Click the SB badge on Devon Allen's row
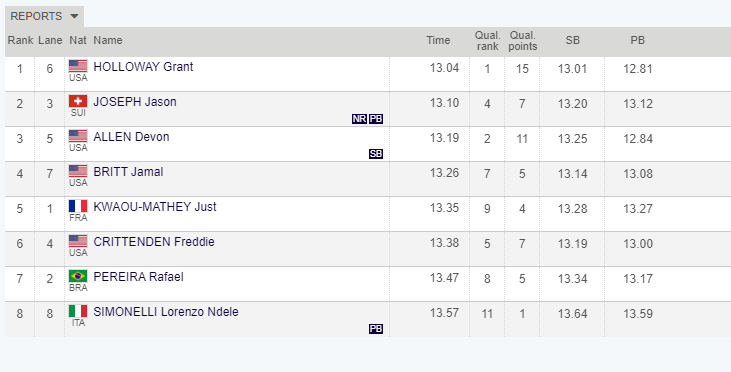The width and height of the screenshot is (731, 372). point(376,154)
